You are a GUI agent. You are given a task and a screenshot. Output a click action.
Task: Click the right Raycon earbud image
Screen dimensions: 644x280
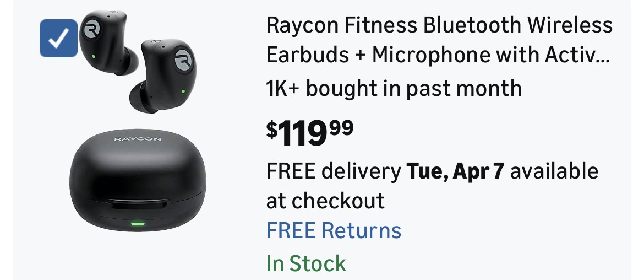pos(163,76)
